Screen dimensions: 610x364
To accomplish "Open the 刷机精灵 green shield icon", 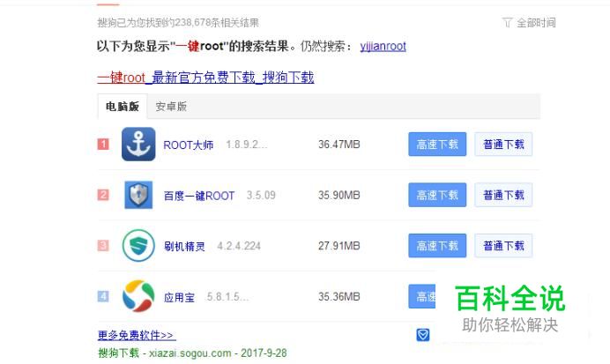I will tap(138, 245).
